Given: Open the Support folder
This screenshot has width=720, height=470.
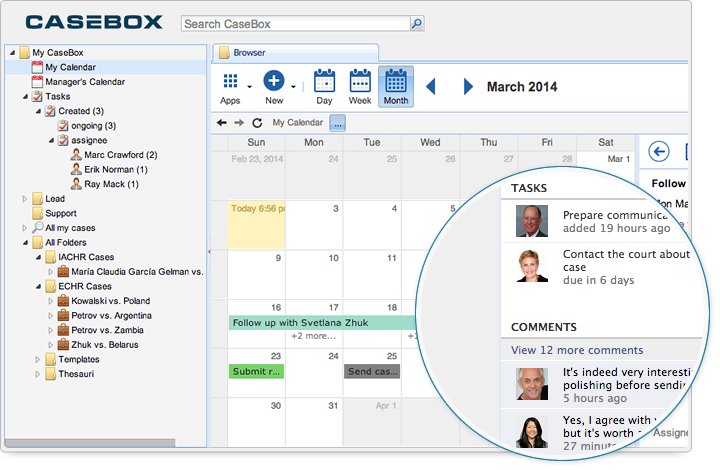Looking at the screenshot, I should tap(61, 213).
